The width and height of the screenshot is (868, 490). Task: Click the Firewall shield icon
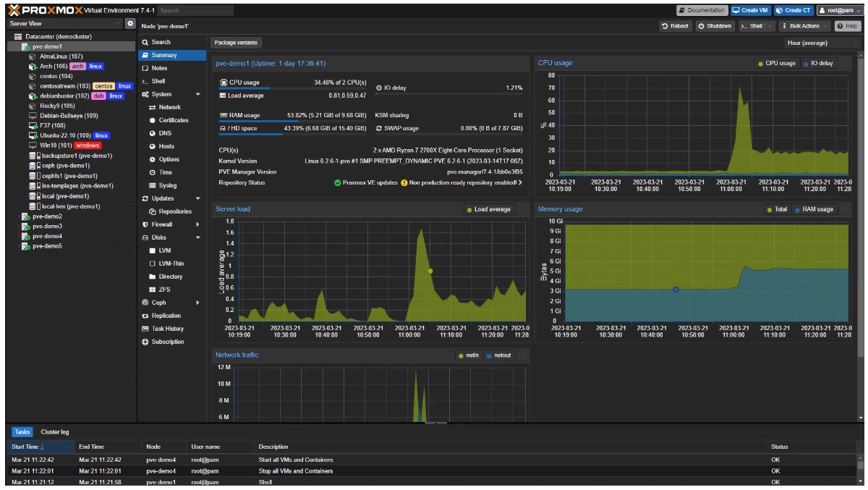click(145, 224)
